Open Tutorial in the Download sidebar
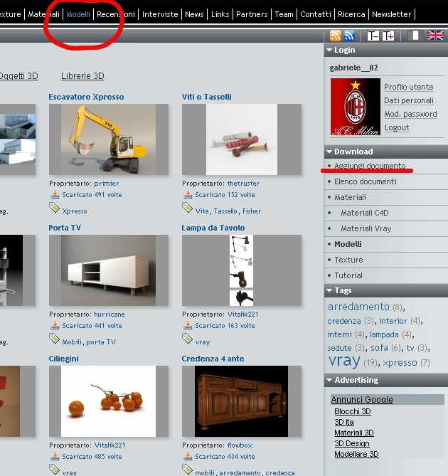This screenshot has width=448, height=476. point(348,275)
